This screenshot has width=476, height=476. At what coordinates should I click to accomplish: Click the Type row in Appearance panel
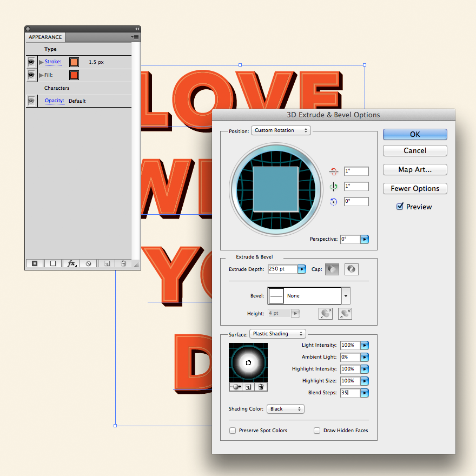coord(78,49)
